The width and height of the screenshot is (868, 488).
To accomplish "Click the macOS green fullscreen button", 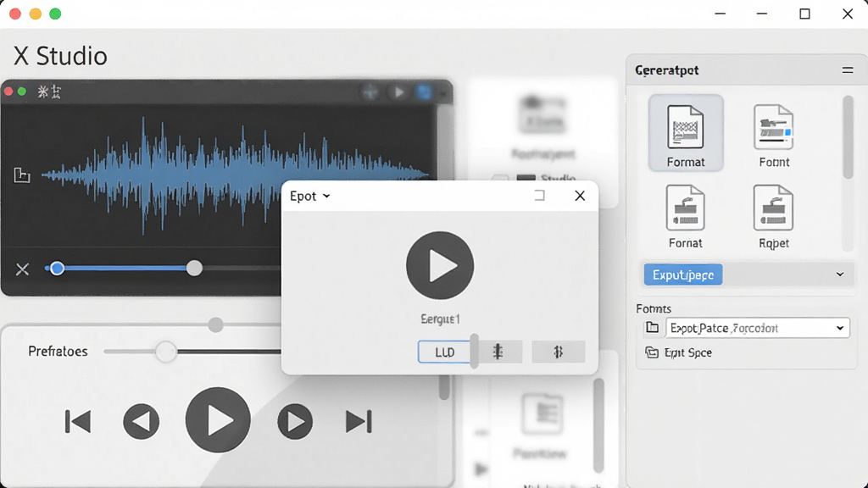I will [x=55, y=14].
